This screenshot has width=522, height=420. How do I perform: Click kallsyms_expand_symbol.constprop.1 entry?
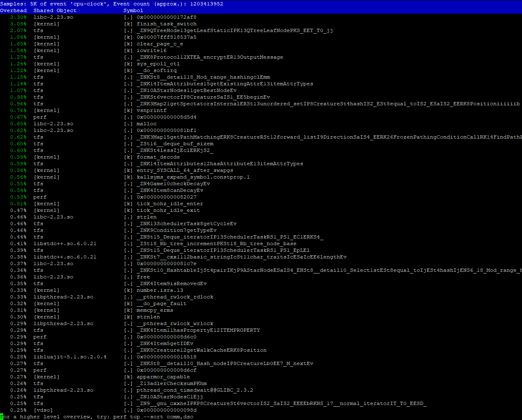coord(193,177)
